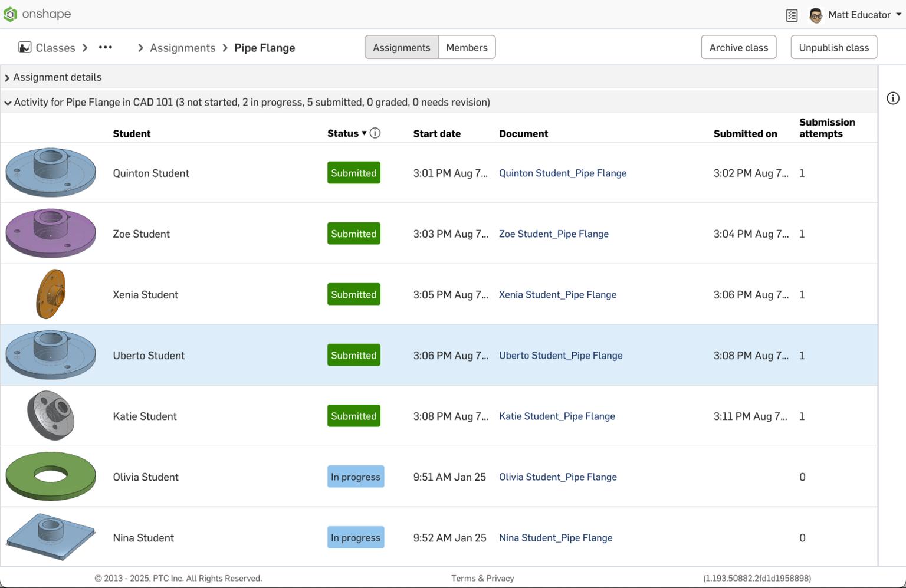Select the Assignments tab
The image size is (906, 588).
[x=401, y=48]
